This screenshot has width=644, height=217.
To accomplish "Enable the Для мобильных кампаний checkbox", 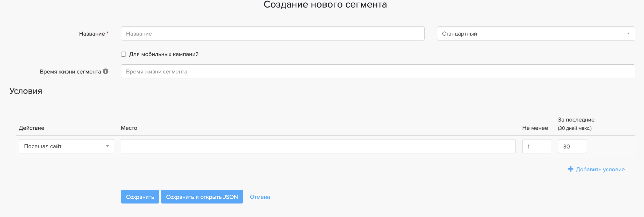I will pyautogui.click(x=124, y=54).
